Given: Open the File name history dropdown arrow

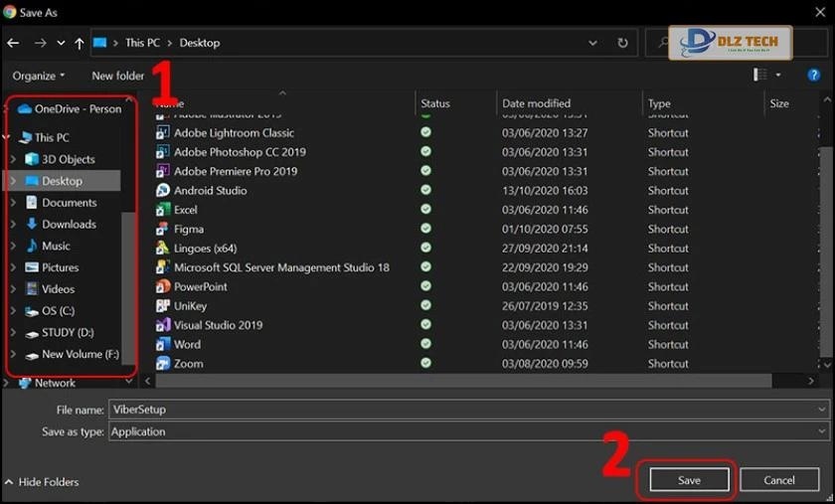Looking at the screenshot, I should coord(822,410).
